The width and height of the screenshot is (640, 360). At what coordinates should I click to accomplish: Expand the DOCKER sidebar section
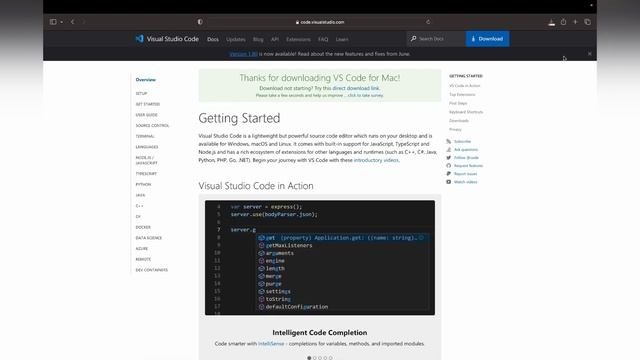[143, 227]
